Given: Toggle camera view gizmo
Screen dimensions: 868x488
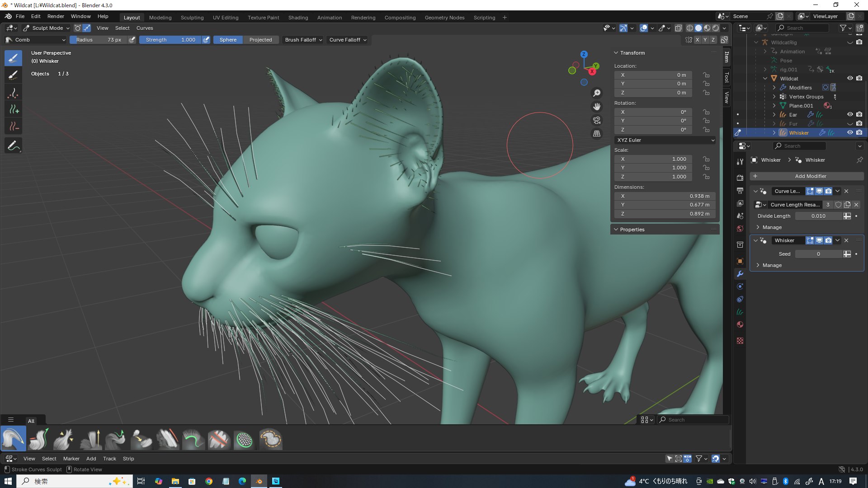Looking at the screenshot, I should point(597,120).
